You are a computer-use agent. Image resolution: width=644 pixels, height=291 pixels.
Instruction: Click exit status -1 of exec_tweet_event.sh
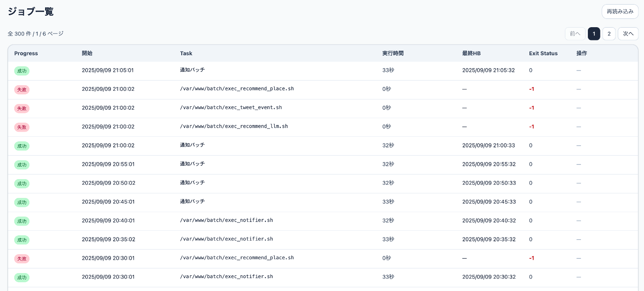click(x=531, y=108)
